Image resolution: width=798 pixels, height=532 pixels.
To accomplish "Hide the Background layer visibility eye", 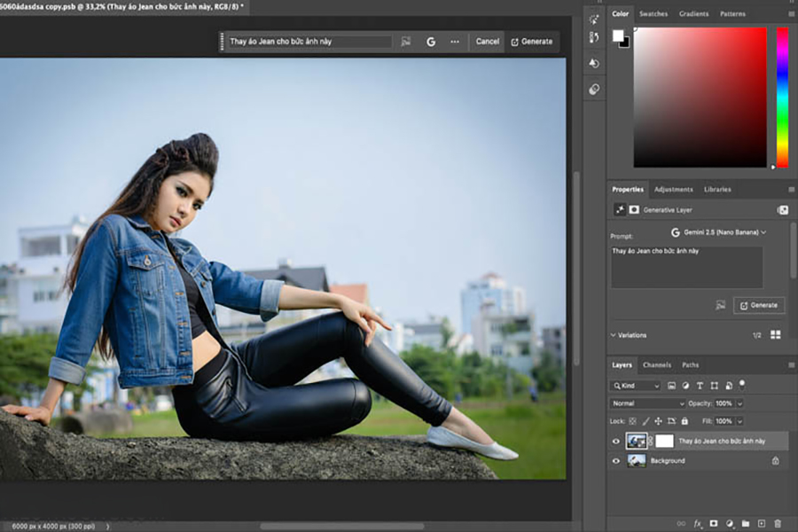I will click(x=616, y=461).
